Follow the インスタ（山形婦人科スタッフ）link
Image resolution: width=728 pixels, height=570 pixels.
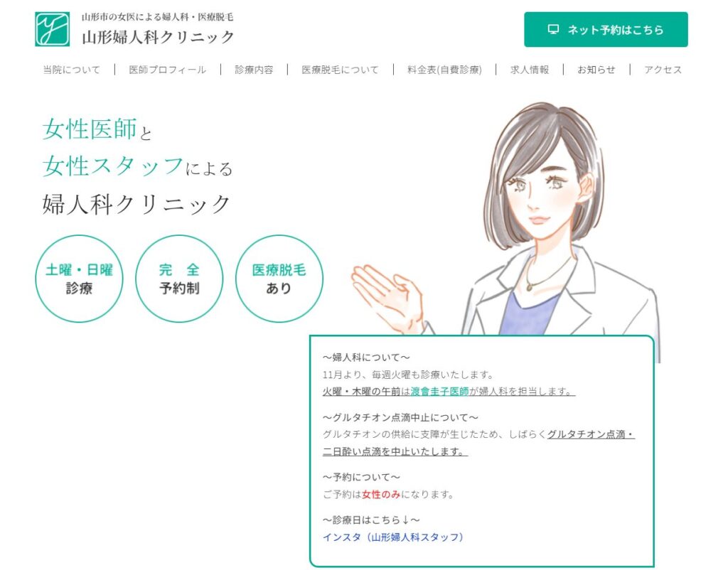point(392,537)
